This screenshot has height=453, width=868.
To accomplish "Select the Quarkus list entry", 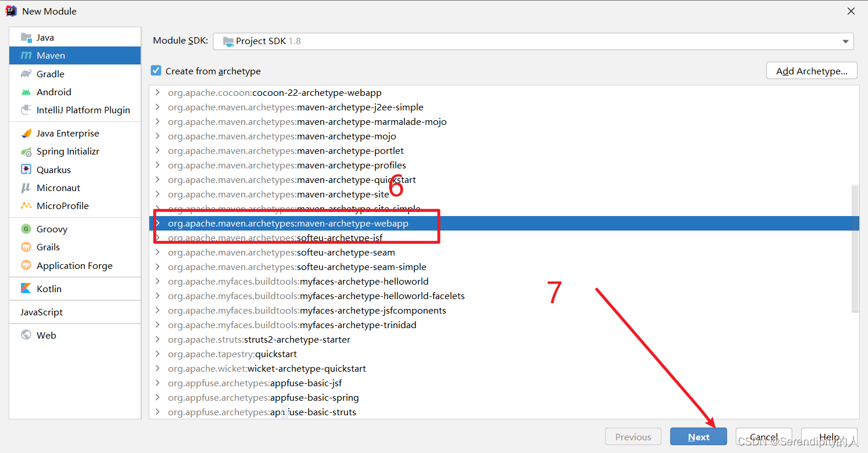I will coord(75,170).
